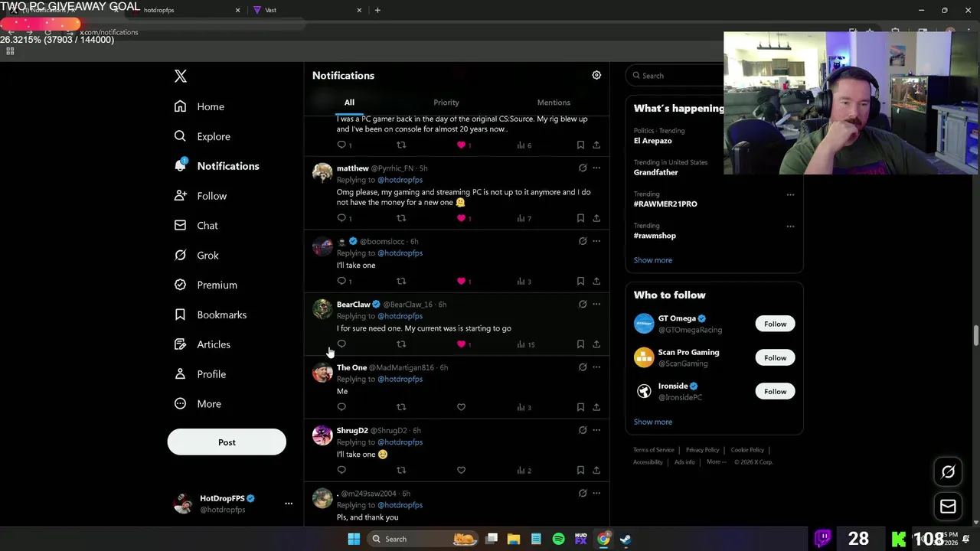Viewport: 980px width, 551px height.
Task: Bookmark ShrugD2's reply
Action: (x=580, y=470)
